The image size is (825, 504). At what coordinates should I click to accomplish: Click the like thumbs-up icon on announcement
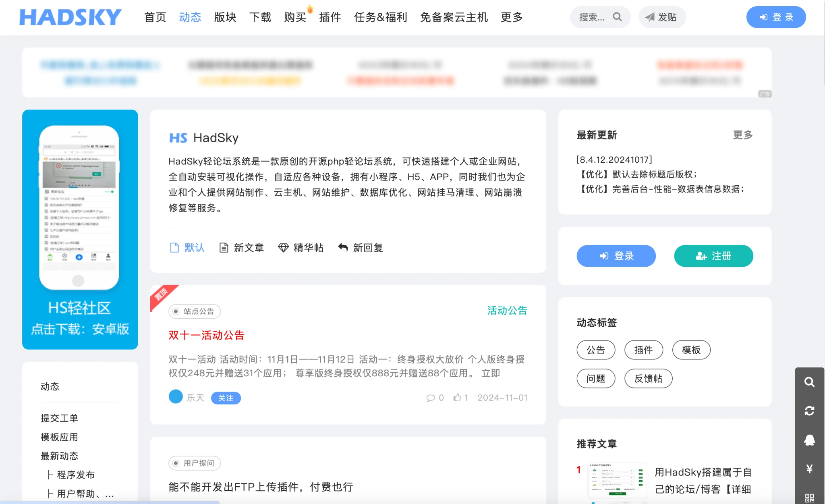click(x=457, y=398)
